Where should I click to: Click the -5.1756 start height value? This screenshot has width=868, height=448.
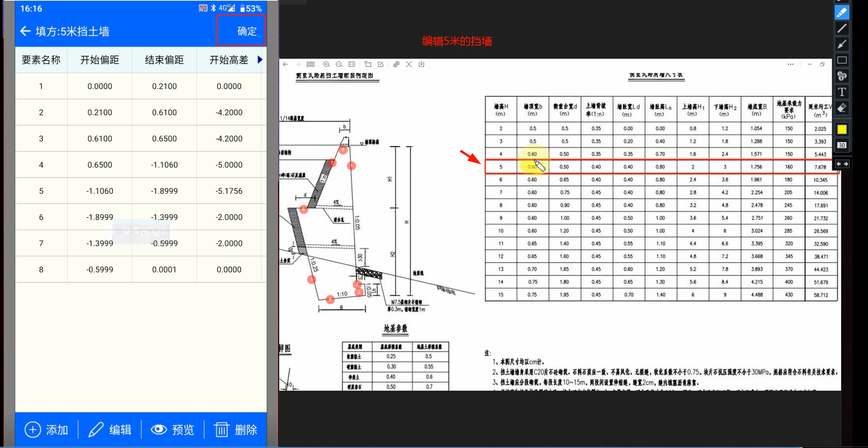[229, 191]
